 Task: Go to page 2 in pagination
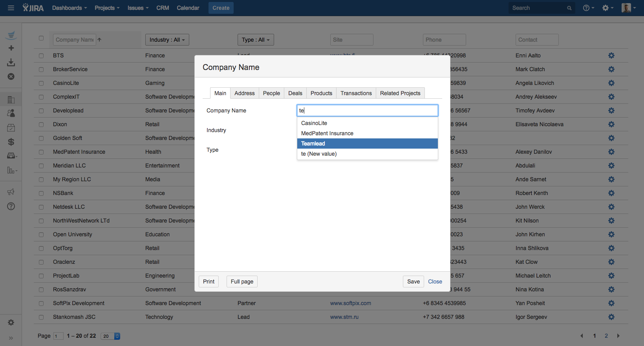point(606,336)
